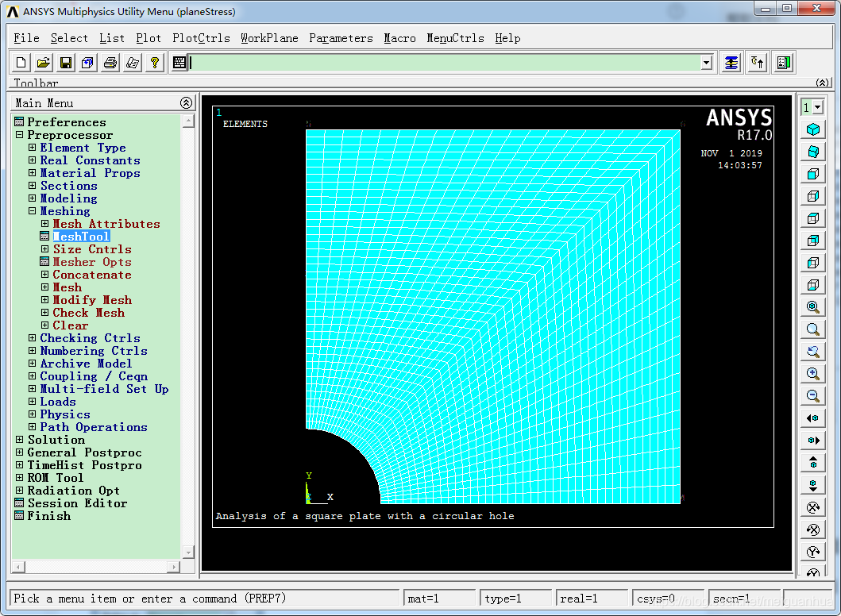Click the Isometric View cube icon
This screenshot has height=616, width=841.
(812, 129)
